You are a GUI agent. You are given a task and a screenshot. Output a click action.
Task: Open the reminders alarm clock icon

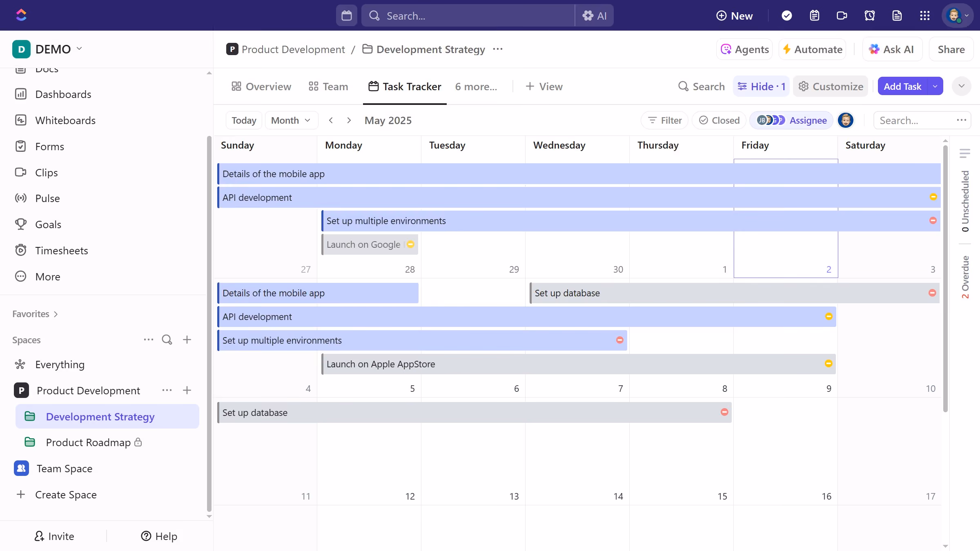(x=870, y=16)
